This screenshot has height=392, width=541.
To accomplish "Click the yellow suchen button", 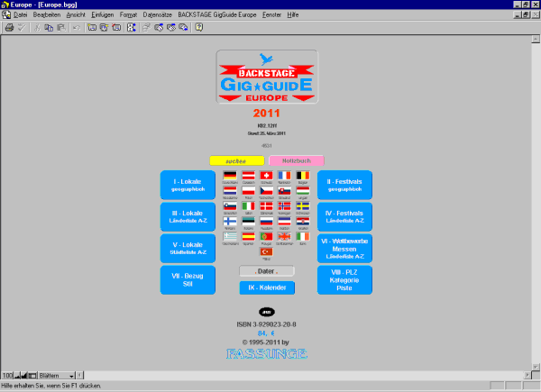I will tap(236, 161).
